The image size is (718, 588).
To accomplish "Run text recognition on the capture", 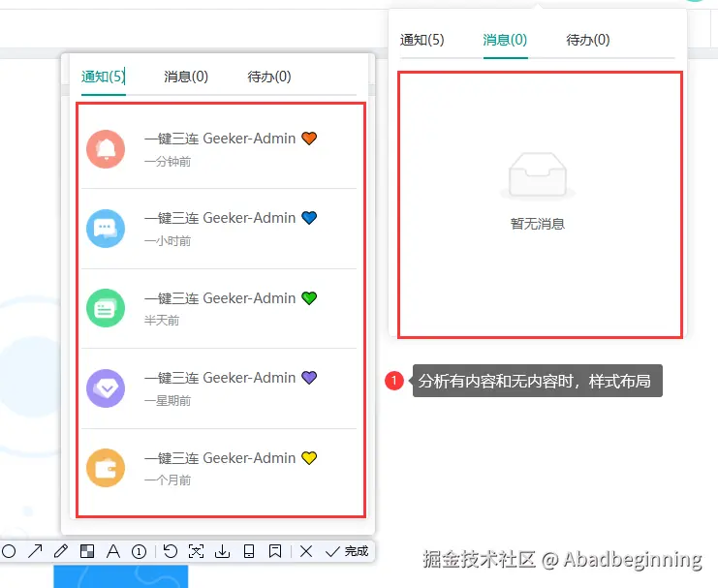I will (197, 551).
